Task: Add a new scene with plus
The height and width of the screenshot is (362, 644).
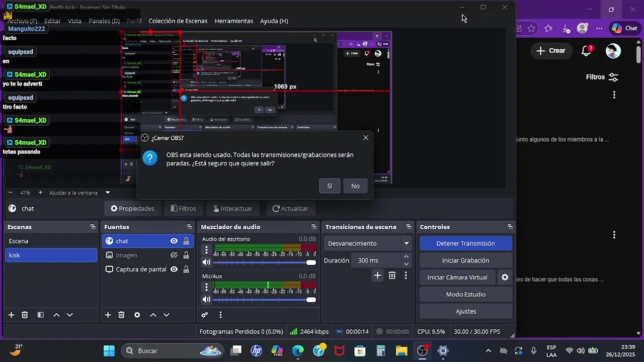Action: [x=11, y=315]
